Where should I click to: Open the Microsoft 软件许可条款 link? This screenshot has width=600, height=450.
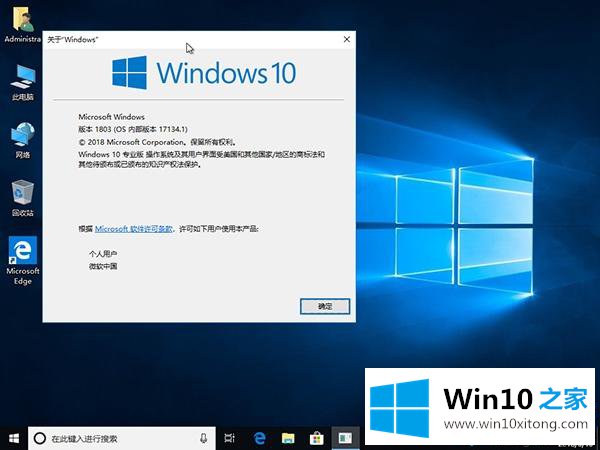(x=134, y=229)
